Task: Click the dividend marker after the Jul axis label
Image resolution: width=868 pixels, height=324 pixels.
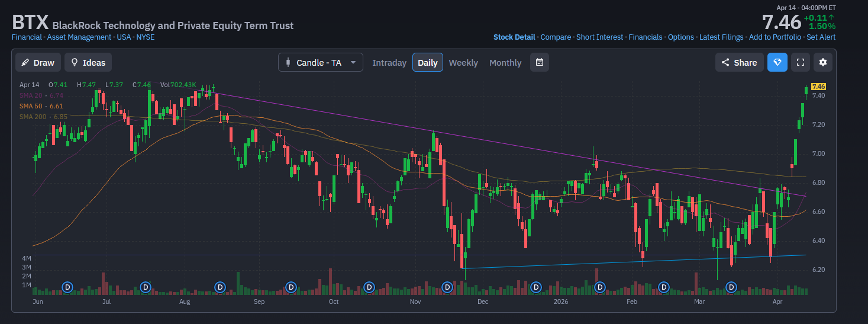Action: (x=146, y=287)
